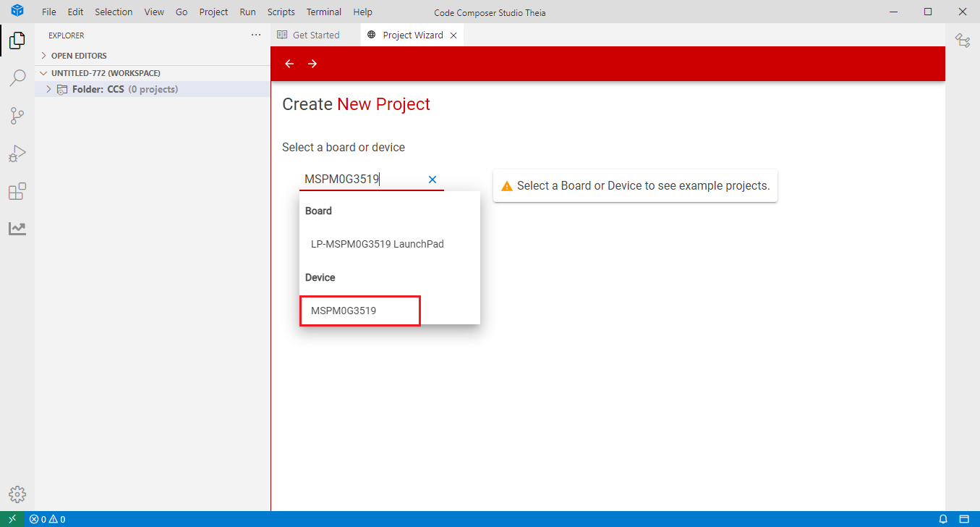This screenshot has width=980, height=527.
Task: Click the Code Composer Studio cube logo
Action: pos(17,12)
